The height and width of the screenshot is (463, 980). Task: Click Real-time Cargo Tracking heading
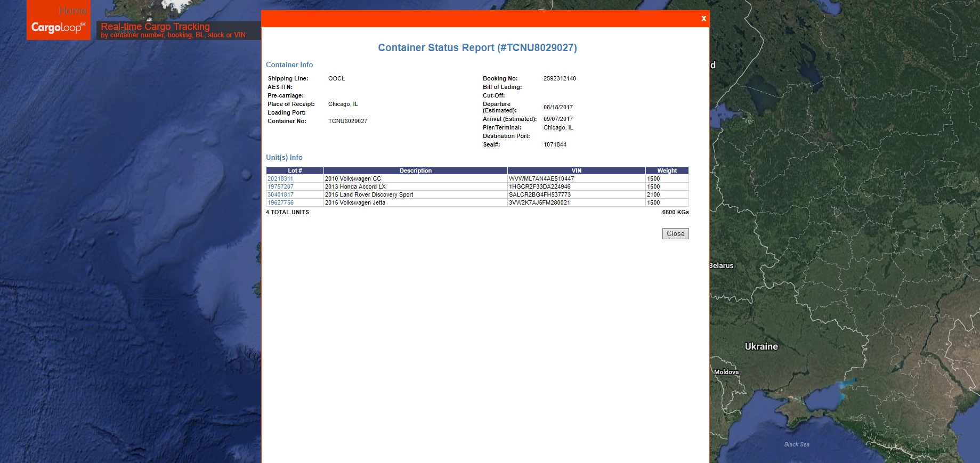[x=155, y=26]
